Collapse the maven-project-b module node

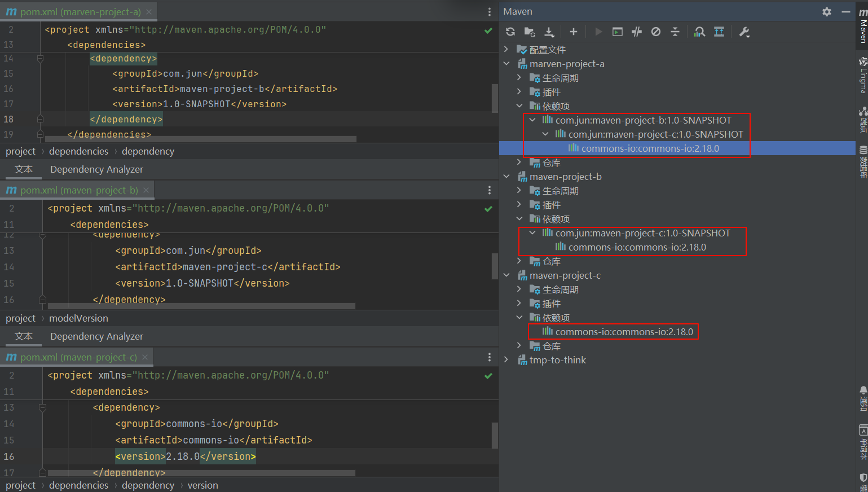[506, 177]
